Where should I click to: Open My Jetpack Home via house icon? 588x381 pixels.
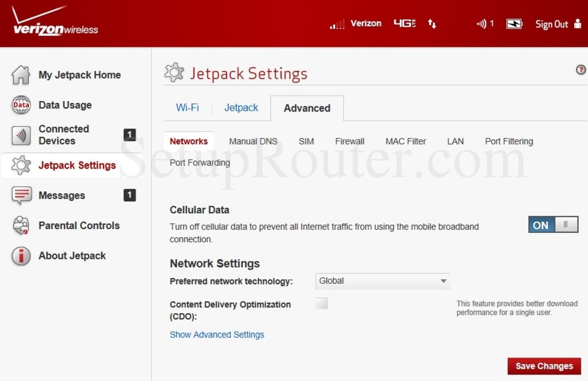pyautogui.click(x=20, y=75)
